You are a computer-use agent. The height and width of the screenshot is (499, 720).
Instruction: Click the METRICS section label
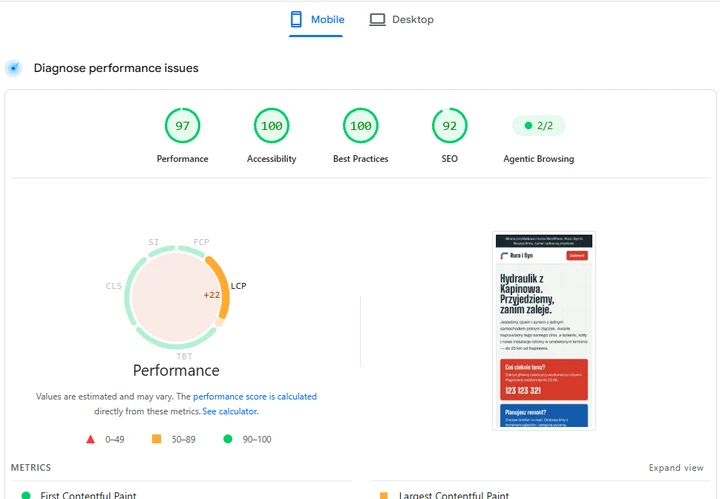(x=31, y=467)
